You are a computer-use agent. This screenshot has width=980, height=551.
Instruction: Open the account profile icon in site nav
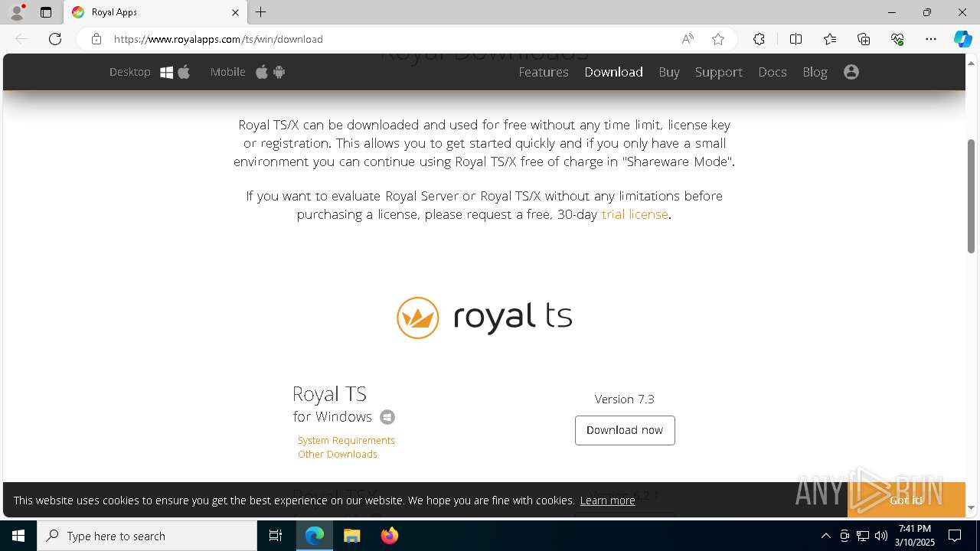[851, 72]
